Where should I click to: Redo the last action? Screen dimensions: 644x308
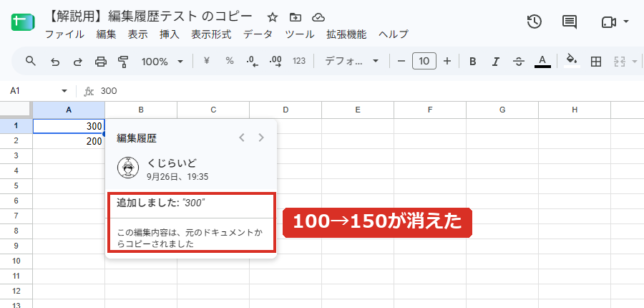tap(77, 62)
